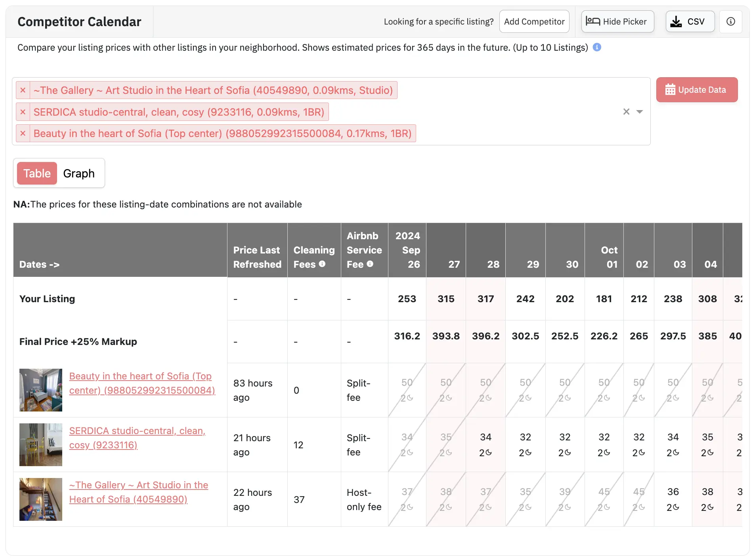Click blue info icon after description text
753x560 pixels.
click(x=597, y=48)
